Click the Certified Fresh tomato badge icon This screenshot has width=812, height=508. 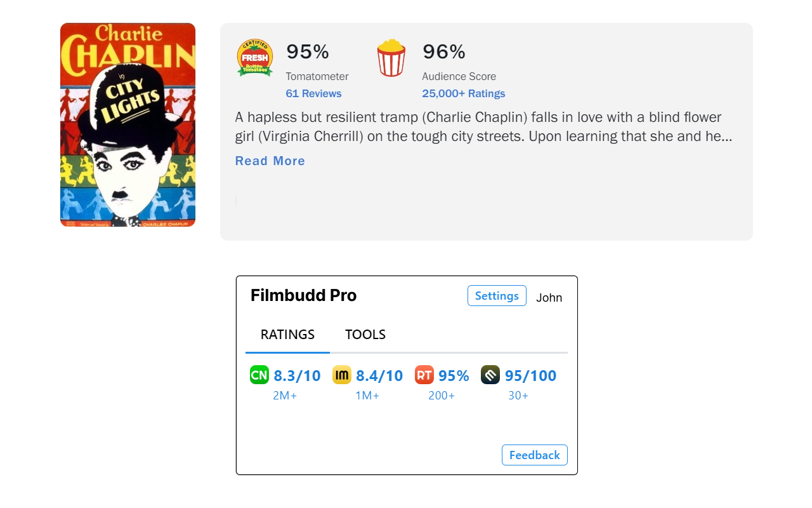click(254, 58)
